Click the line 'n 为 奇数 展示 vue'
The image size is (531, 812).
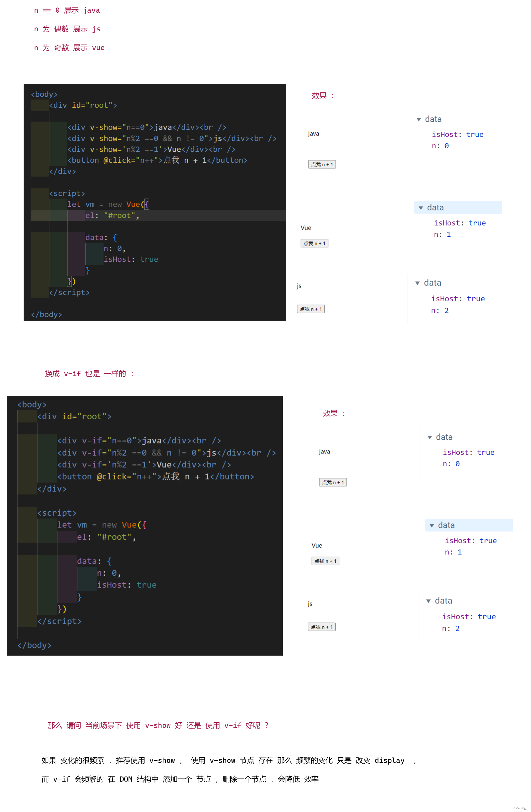[69, 48]
